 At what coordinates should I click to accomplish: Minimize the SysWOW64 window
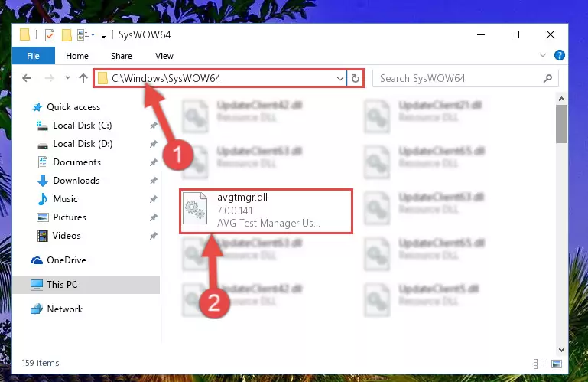(x=481, y=34)
